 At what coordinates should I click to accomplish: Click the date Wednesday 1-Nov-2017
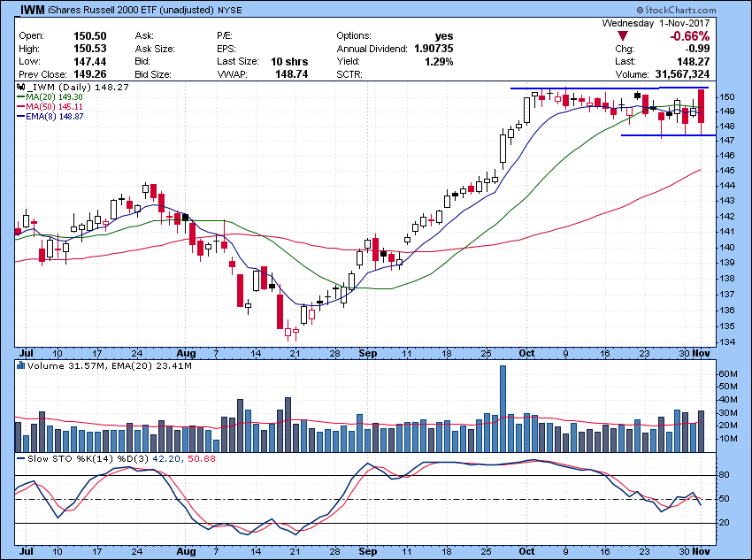coord(656,23)
